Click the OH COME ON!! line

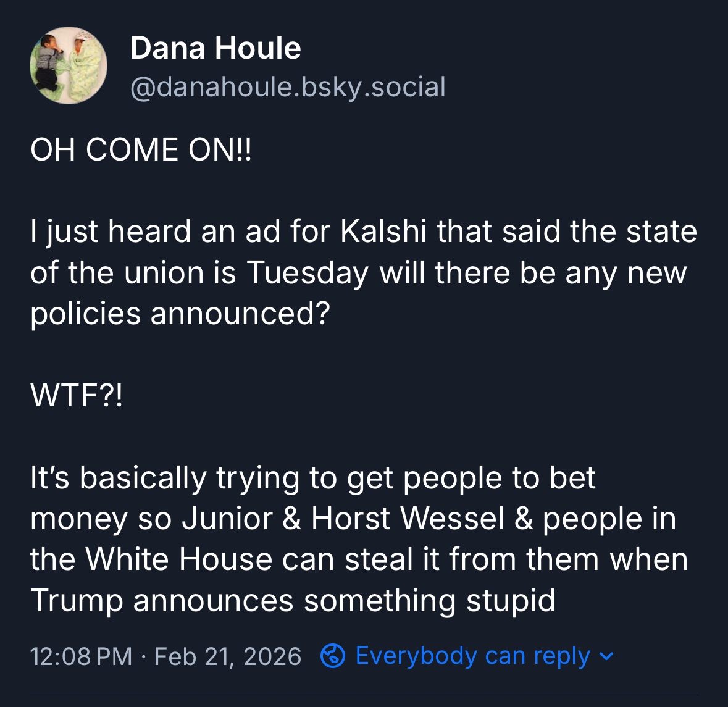click(141, 150)
